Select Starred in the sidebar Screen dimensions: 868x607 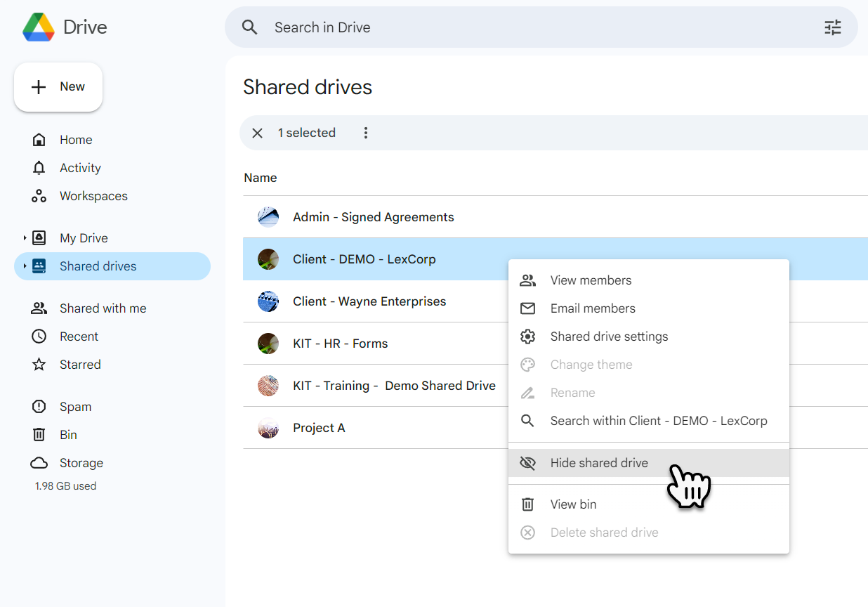point(79,364)
